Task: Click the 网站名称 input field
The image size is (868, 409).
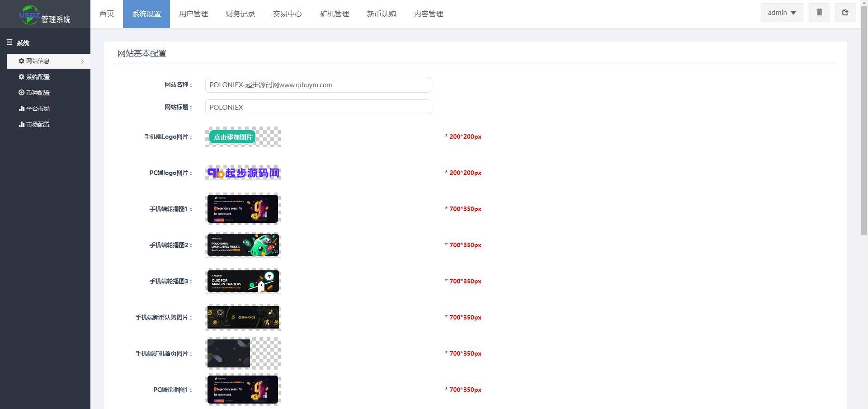Action: [x=318, y=85]
